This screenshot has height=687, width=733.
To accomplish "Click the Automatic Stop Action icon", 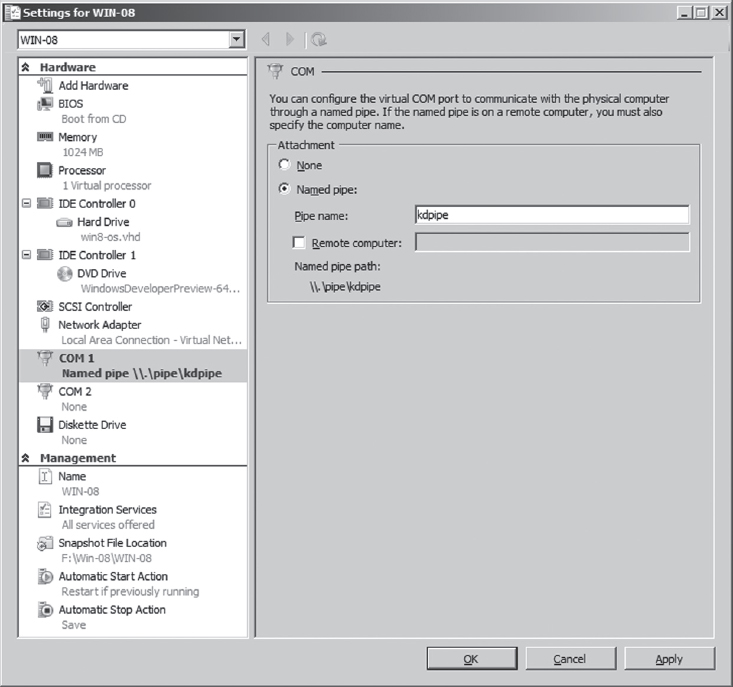I will [x=45, y=609].
